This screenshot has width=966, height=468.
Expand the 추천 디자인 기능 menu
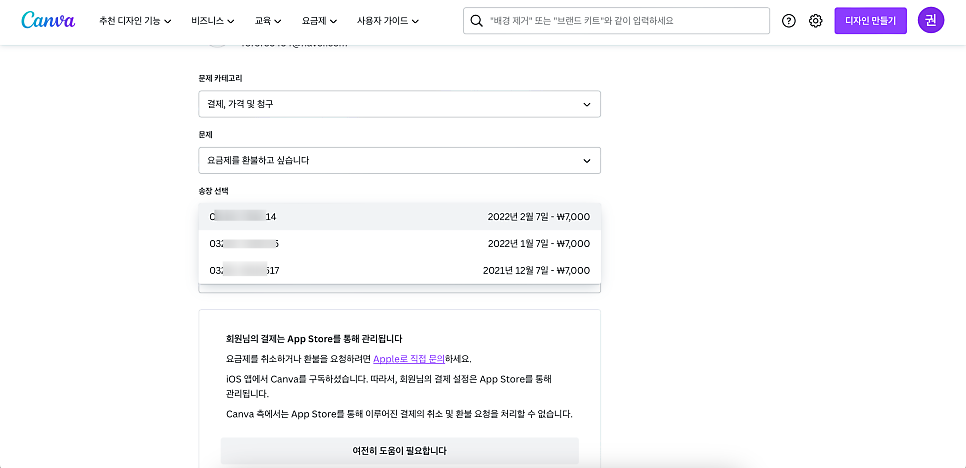(135, 21)
